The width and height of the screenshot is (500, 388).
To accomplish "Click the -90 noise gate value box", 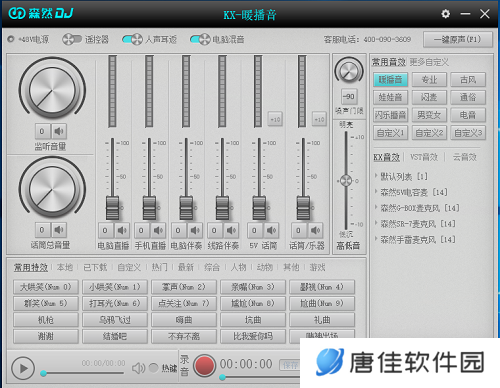I will 349,97.
